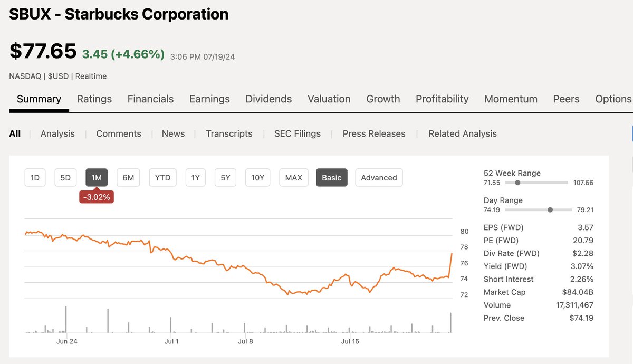The image size is (633, 364).
Task: Click the 3.45 (+4.66%) price change
Action: [123, 54]
